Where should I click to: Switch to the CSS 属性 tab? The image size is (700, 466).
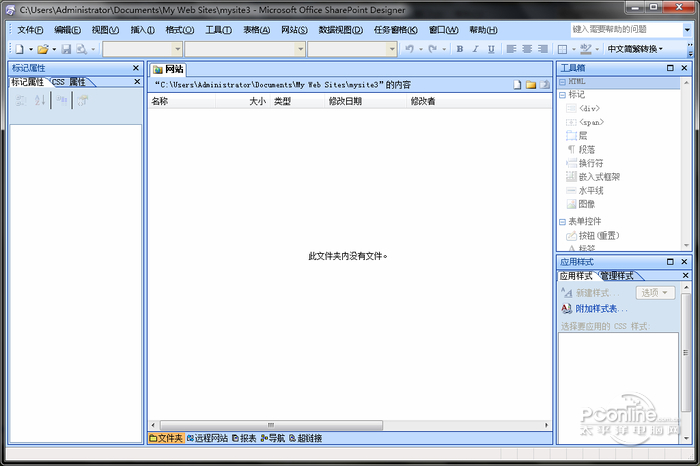coord(68,82)
